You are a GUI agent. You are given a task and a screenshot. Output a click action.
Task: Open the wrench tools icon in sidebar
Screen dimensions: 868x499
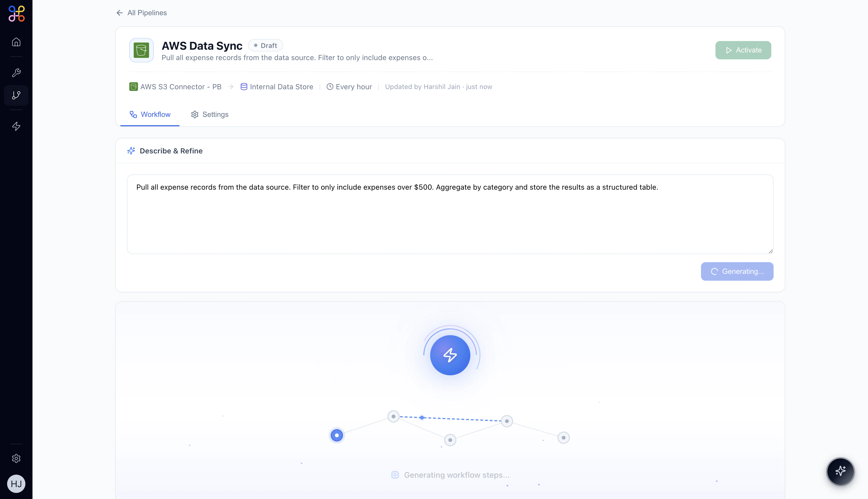coord(16,73)
